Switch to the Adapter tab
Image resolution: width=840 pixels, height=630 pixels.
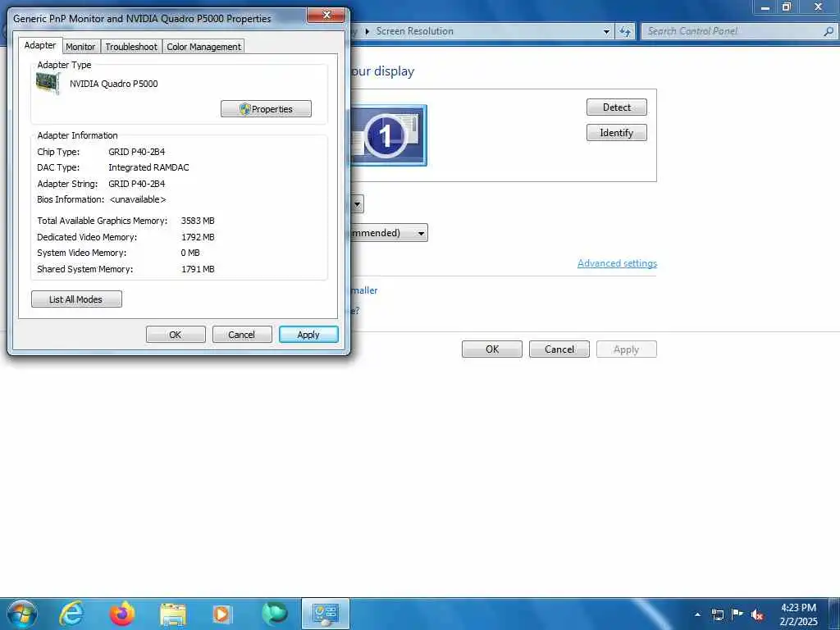pos(40,46)
